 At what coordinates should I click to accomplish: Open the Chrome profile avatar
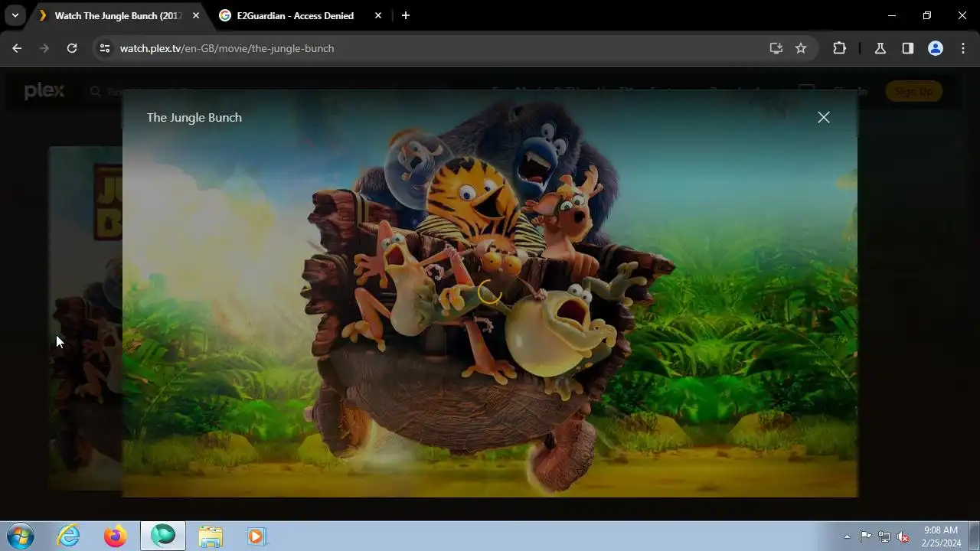936,48
